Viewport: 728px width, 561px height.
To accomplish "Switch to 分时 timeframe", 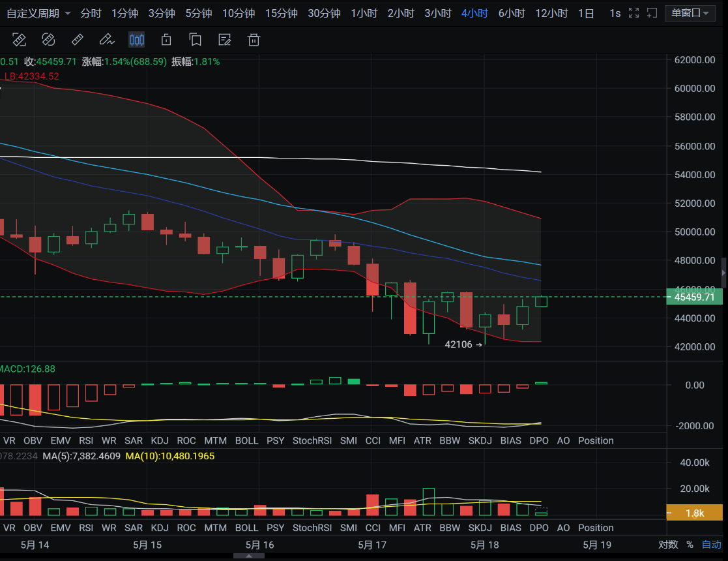I will pos(91,14).
